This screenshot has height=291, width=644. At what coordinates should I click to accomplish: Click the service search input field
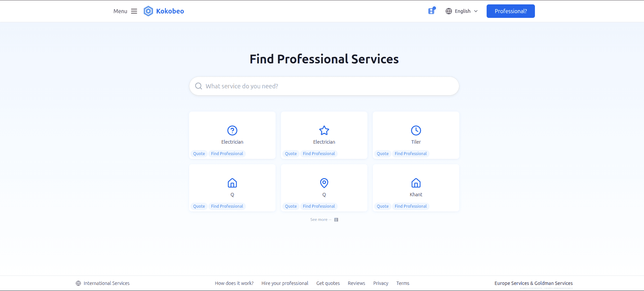coord(324,86)
